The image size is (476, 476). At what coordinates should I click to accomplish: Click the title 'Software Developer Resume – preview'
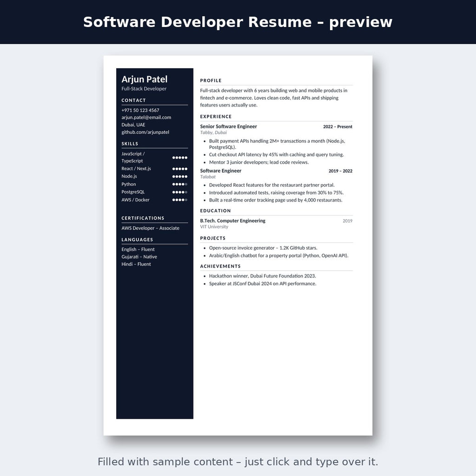tap(238, 22)
